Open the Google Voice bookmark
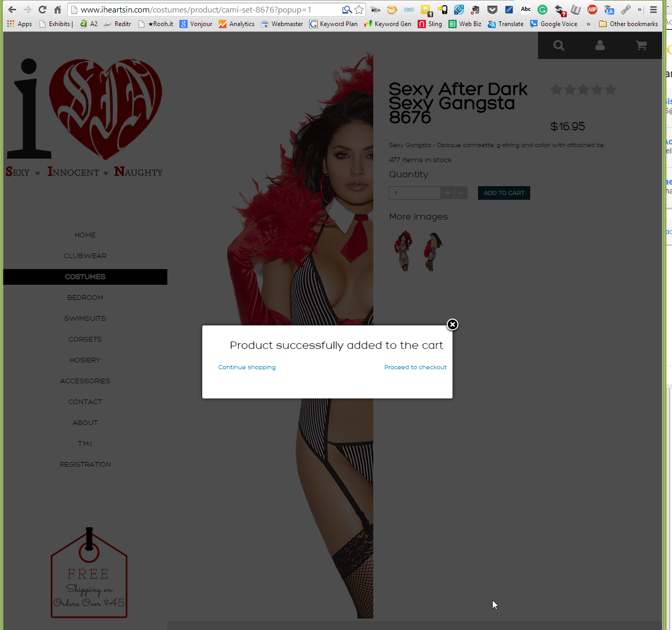Viewport: 672px width, 630px height. (x=554, y=24)
